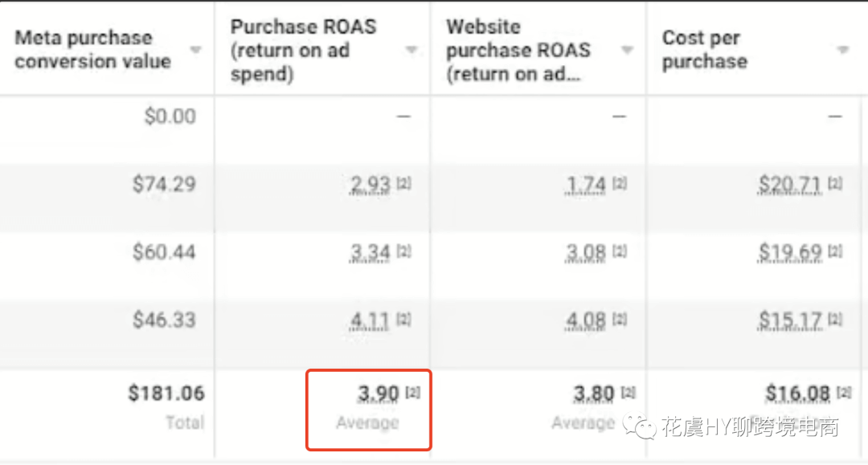Click the $181.06 total conversion value
The height and width of the screenshot is (465, 868).
[x=166, y=393]
